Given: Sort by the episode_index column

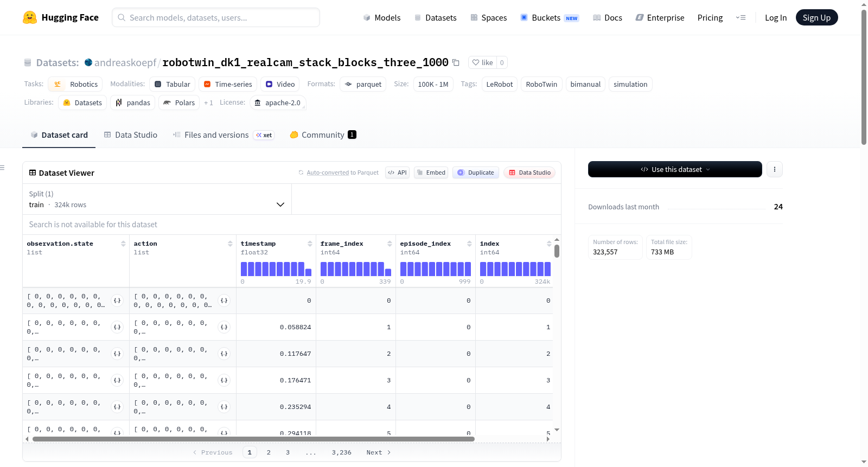Looking at the screenshot, I should point(469,244).
